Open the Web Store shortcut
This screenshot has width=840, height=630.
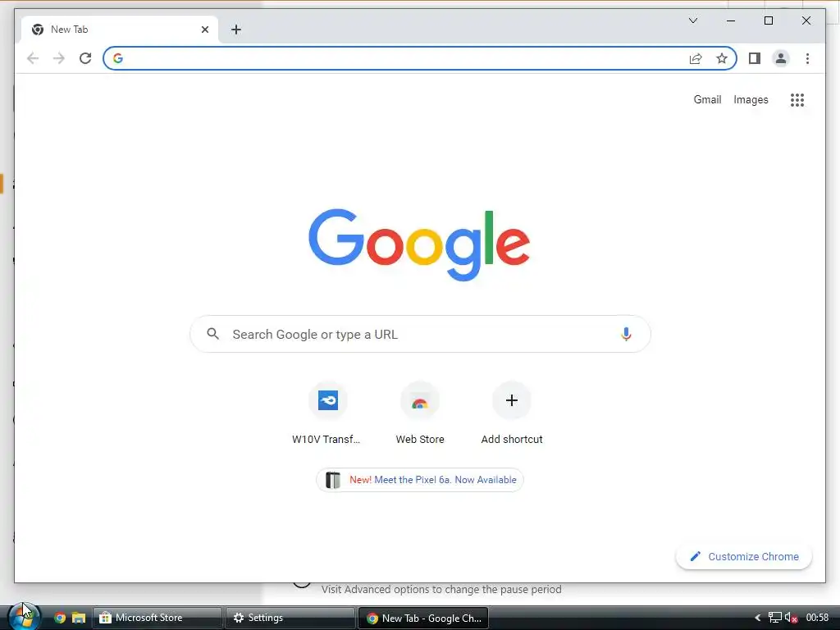pos(420,413)
